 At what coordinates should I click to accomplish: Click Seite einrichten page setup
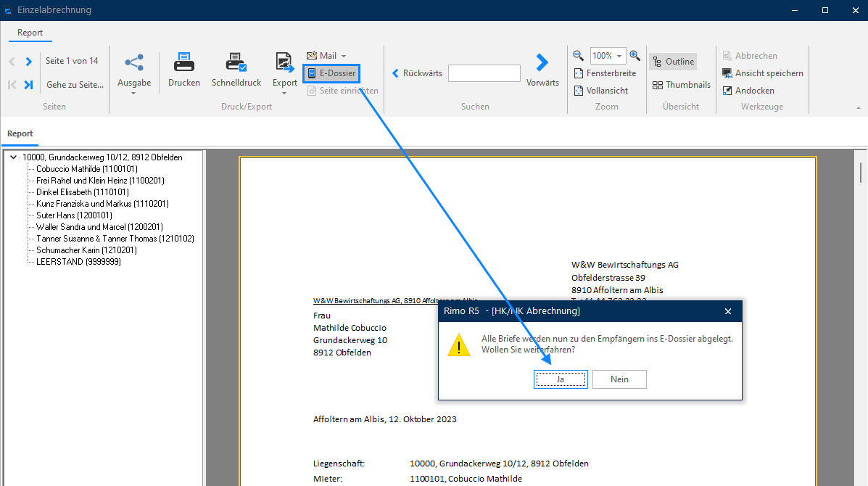click(343, 91)
